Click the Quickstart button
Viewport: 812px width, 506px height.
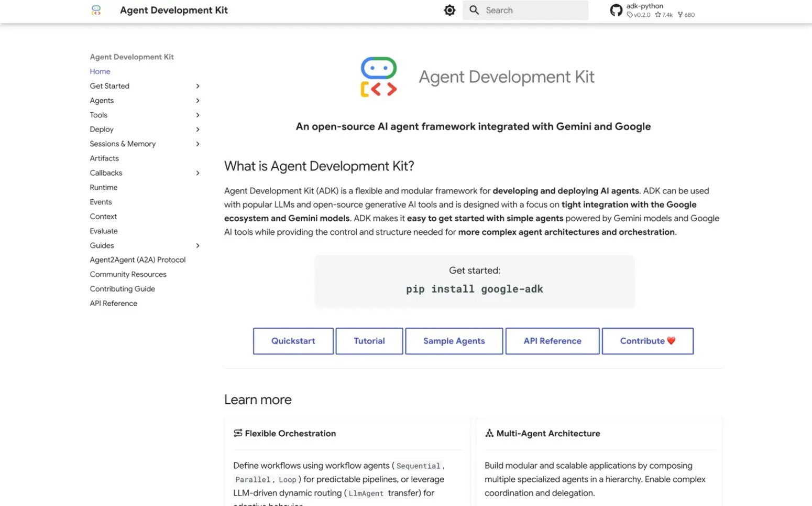(293, 341)
